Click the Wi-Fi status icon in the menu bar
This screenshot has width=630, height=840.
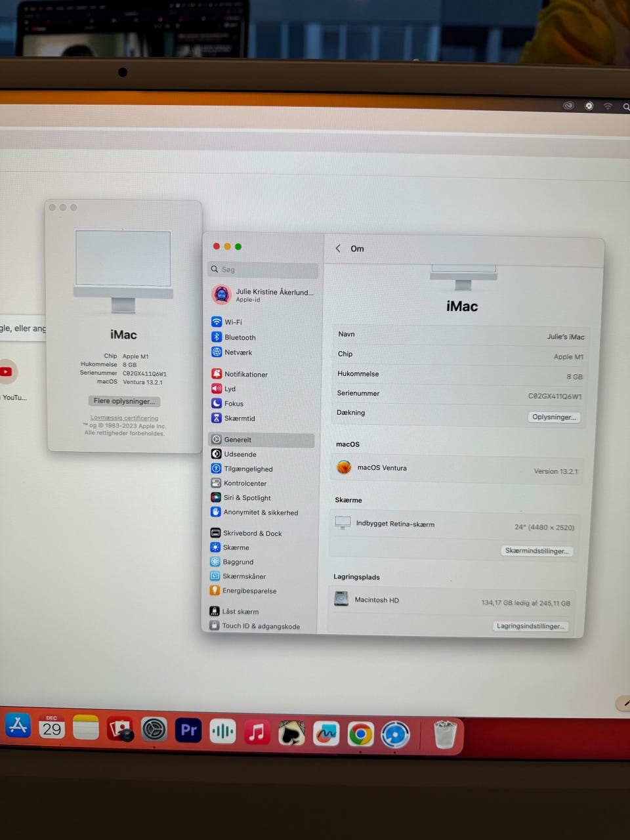pyautogui.click(x=608, y=106)
